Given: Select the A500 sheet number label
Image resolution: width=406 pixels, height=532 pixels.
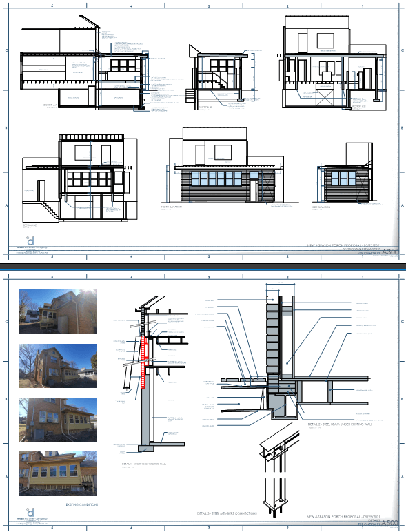Looking at the screenshot, I should (390, 523).
